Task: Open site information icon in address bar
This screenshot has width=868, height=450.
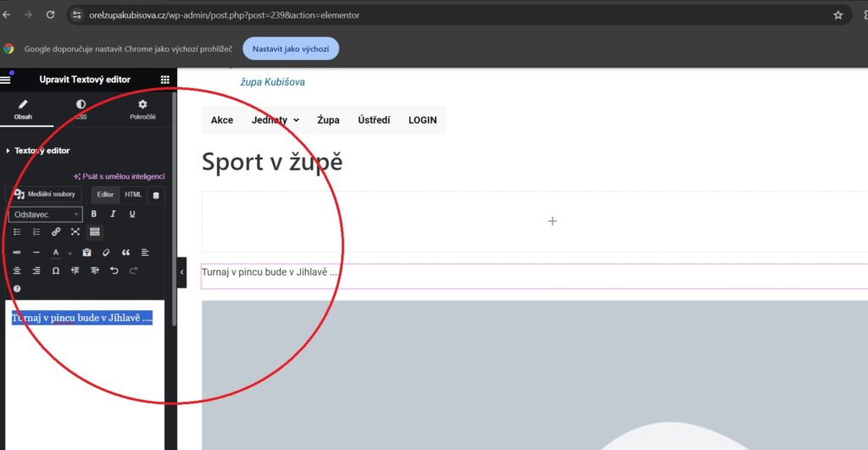Action: (77, 15)
